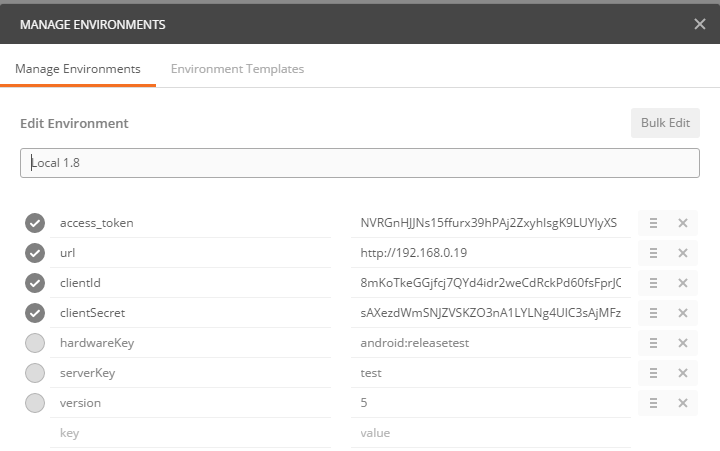Uncheck the url variable
Viewport: 720px width, 451px height.
[35, 253]
